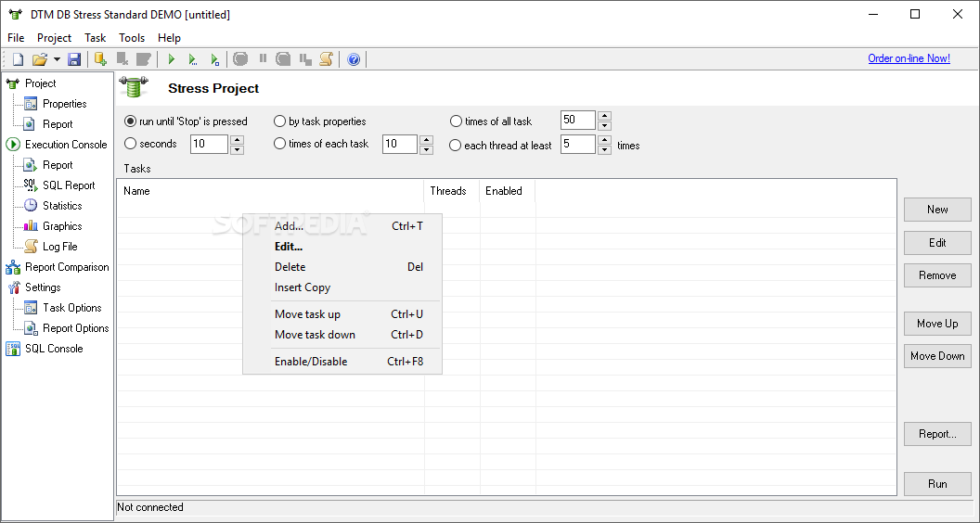980x523 pixels.
Task: Click the add task database icon
Action: (x=100, y=59)
